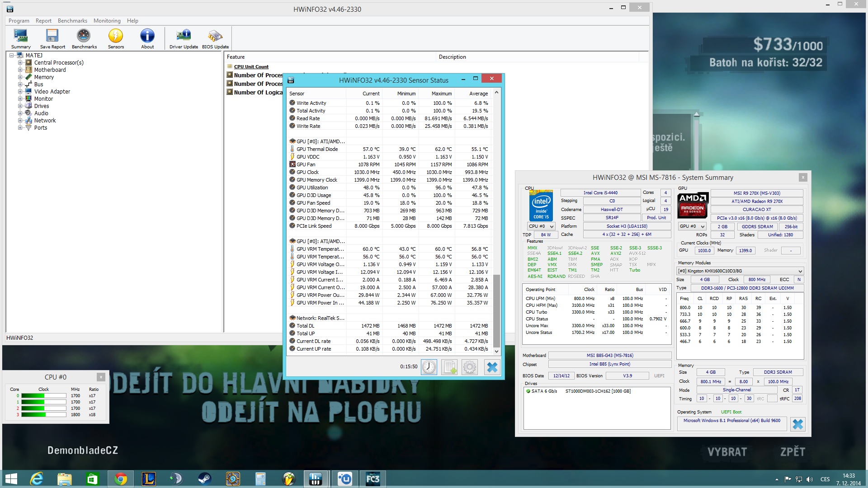Open the volume icon in system tray
The image size is (868, 488).
[809, 479]
